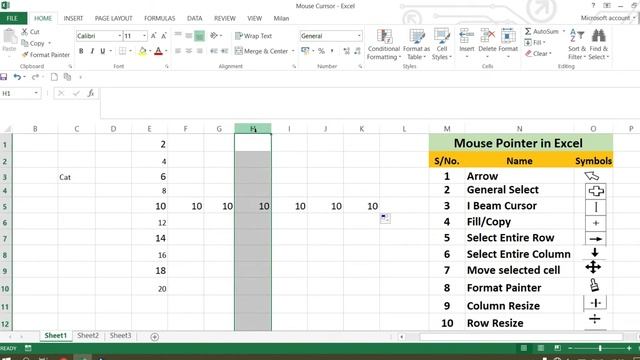640x360 pixels.
Task: Click the Auto Fill Options icon
Action: 385,218
